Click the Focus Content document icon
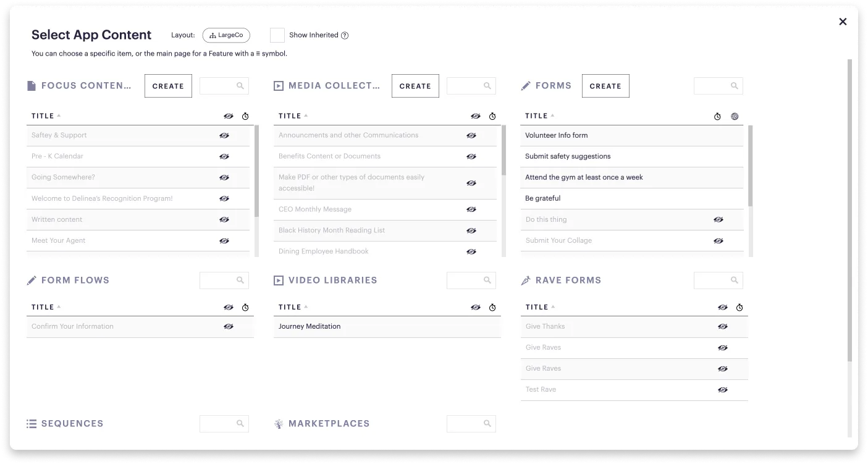868x464 pixels. pyautogui.click(x=32, y=86)
